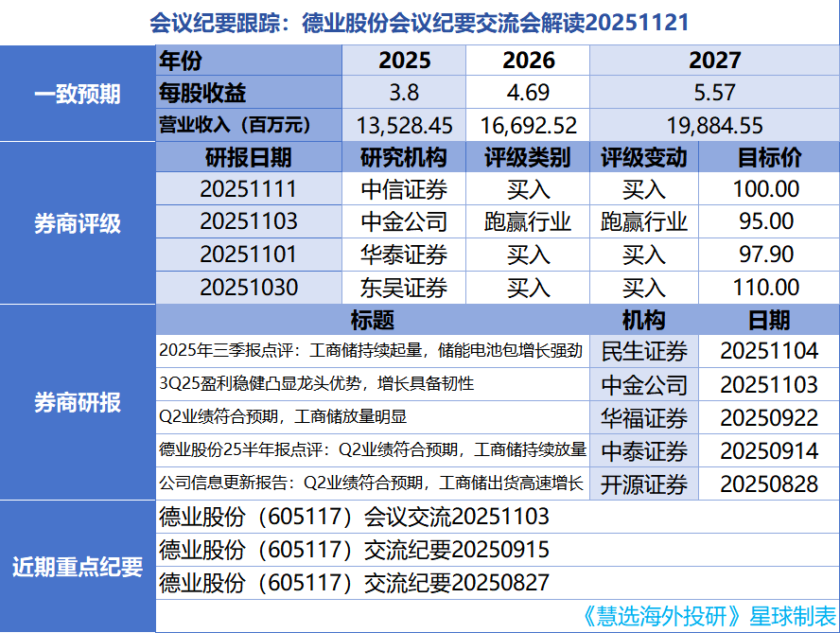Click the 研报日期 column header
The width and height of the screenshot is (840, 633).
(249, 158)
